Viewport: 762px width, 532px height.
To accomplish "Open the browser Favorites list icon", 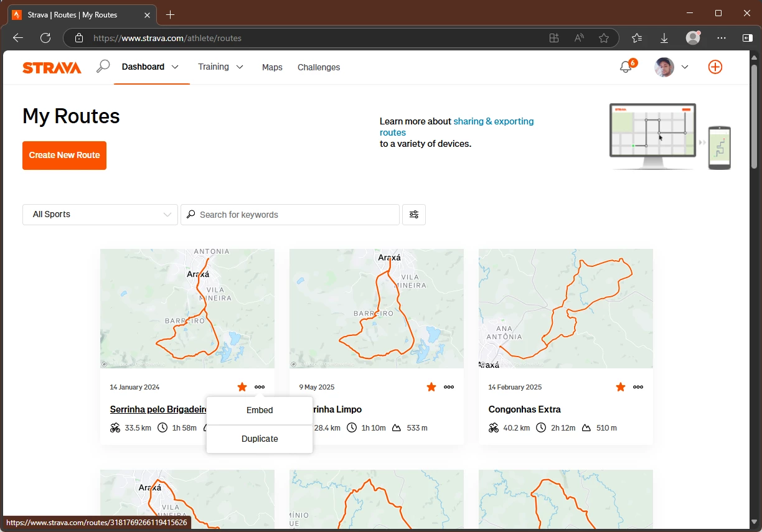I will 637,38.
